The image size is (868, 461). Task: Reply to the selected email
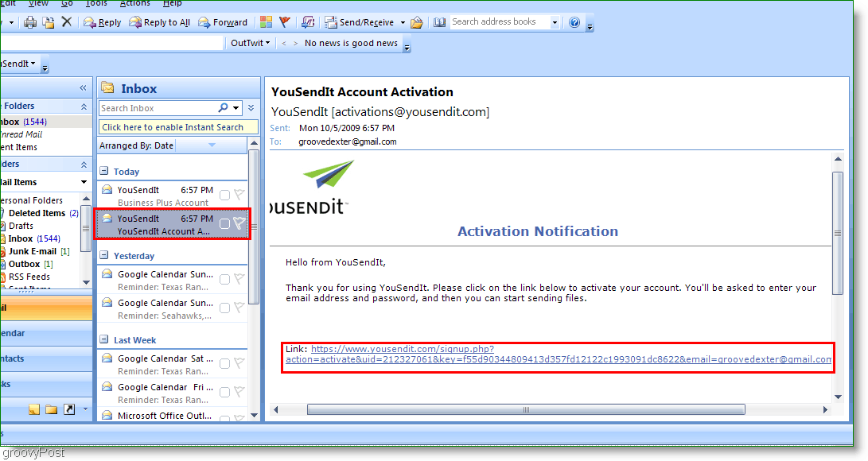(x=103, y=22)
